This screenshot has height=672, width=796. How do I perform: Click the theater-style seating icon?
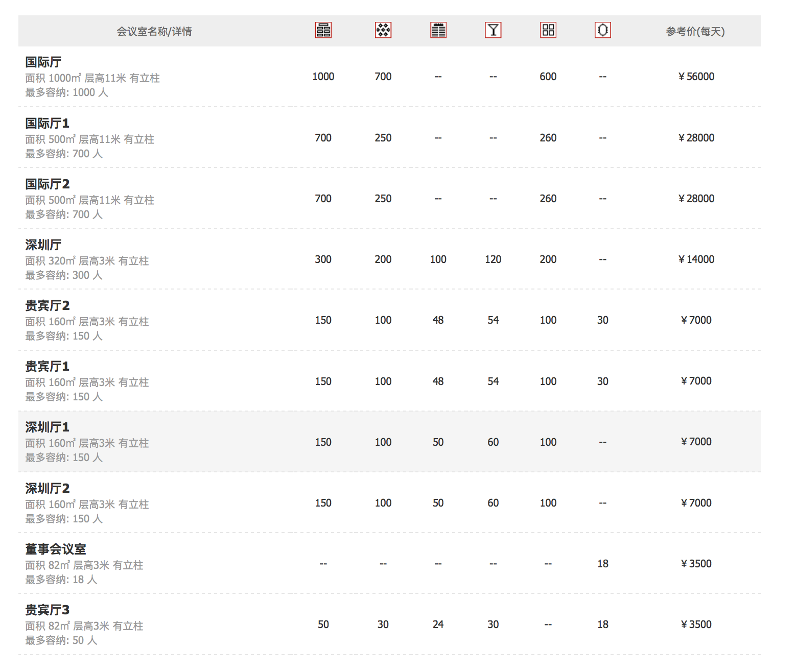coord(323,30)
